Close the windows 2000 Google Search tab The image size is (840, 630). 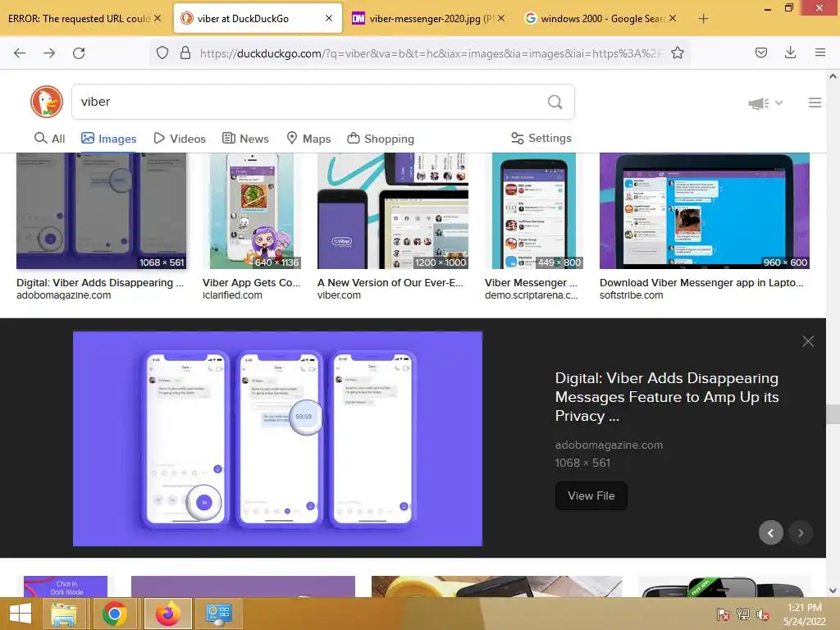pyautogui.click(x=673, y=18)
